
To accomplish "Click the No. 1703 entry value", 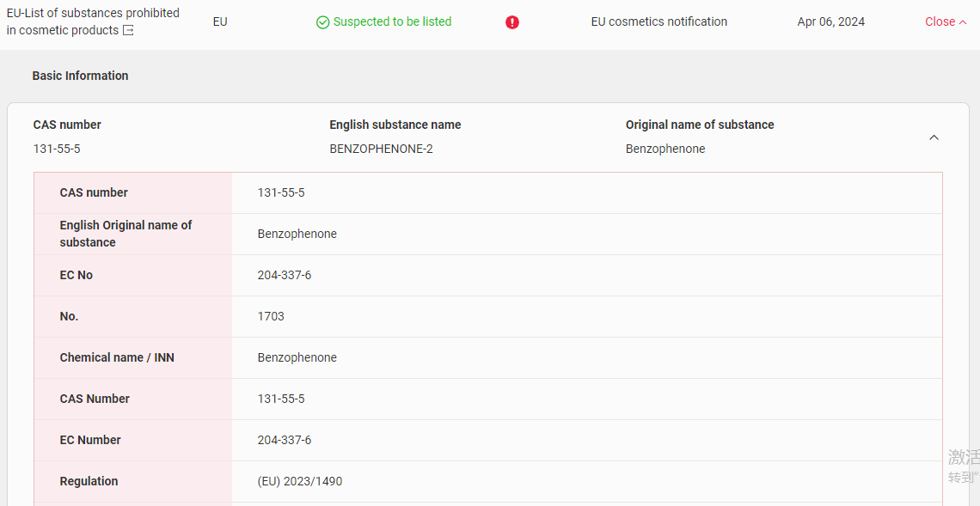I will point(271,316).
